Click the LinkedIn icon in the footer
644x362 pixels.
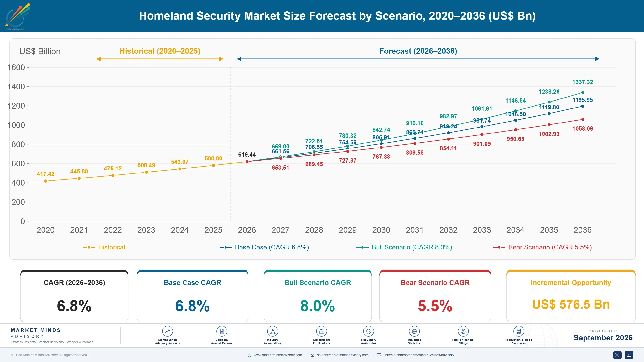coord(379,355)
